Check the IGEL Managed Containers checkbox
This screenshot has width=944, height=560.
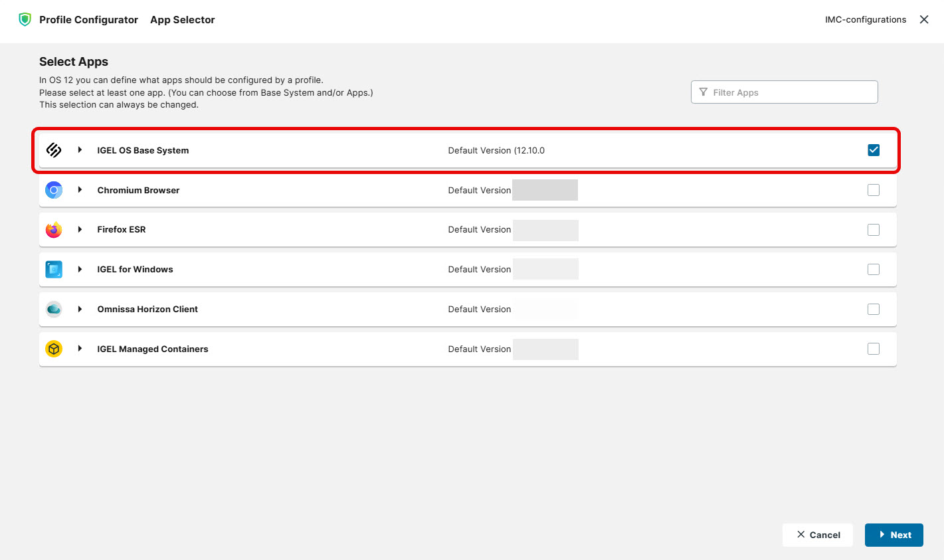coord(874,349)
